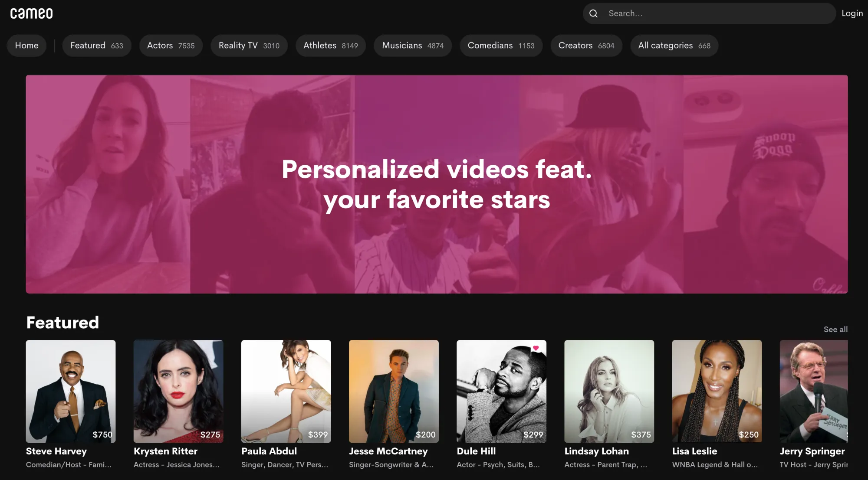
Task: Go to the Home tab
Action: click(x=26, y=46)
